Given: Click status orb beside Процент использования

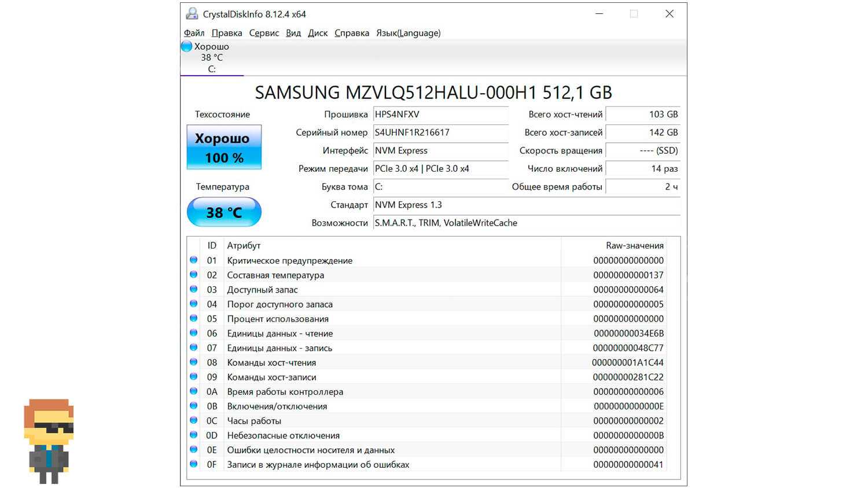Looking at the screenshot, I should [x=194, y=319].
